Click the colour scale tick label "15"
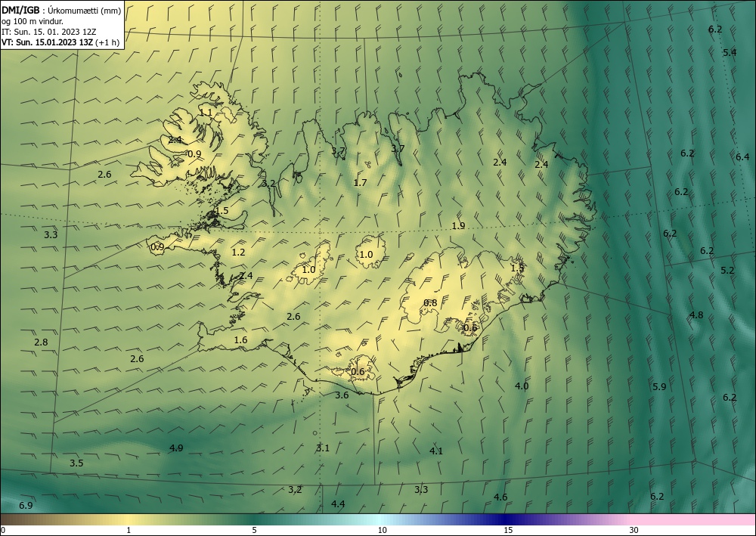Viewport: 756px width, 536px height. tap(508, 530)
